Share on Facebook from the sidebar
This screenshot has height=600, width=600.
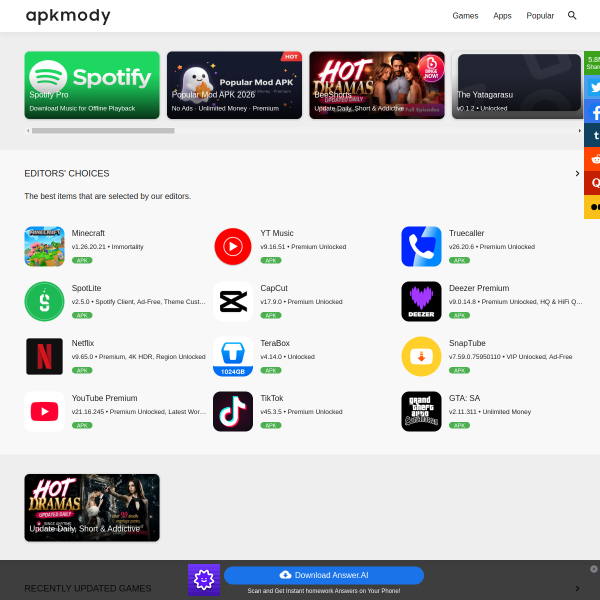tap(592, 111)
